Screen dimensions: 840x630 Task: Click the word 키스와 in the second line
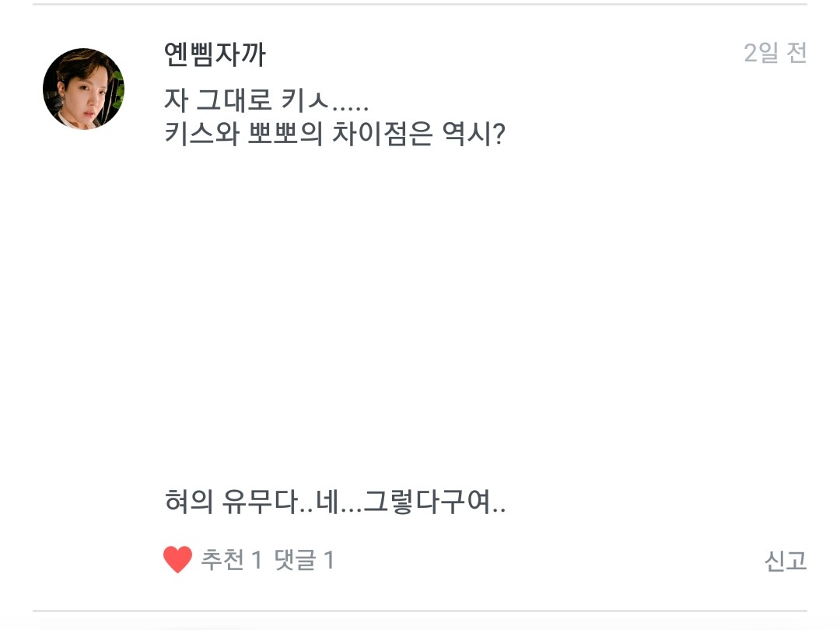coord(200,137)
